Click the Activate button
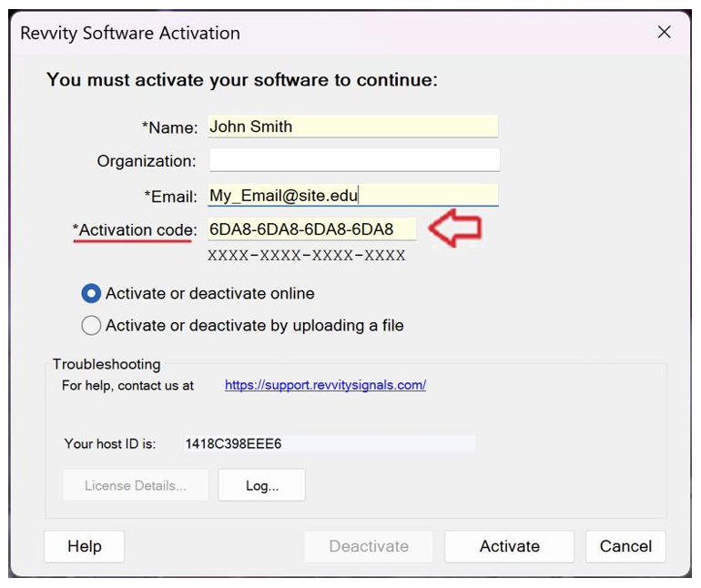701x588 pixels. pyautogui.click(x=509, y=546)
